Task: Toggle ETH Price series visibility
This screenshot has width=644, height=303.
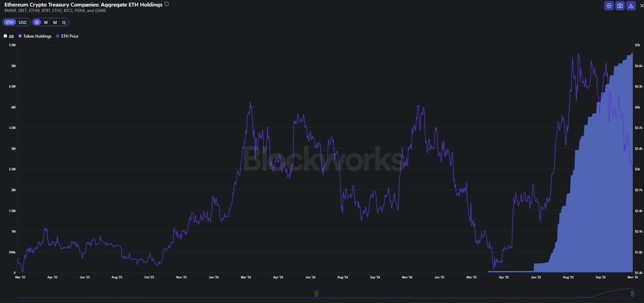Action: pyautogui.click(x=67, y=36)
